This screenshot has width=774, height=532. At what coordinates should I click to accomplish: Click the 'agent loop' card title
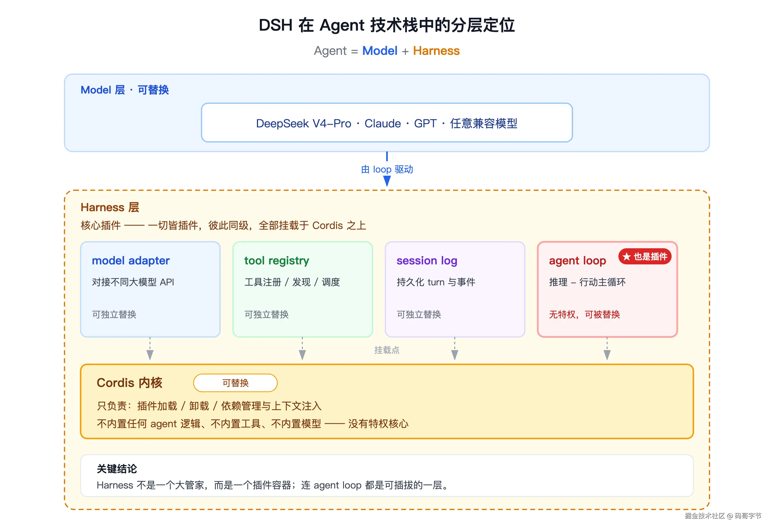[577, 260]
